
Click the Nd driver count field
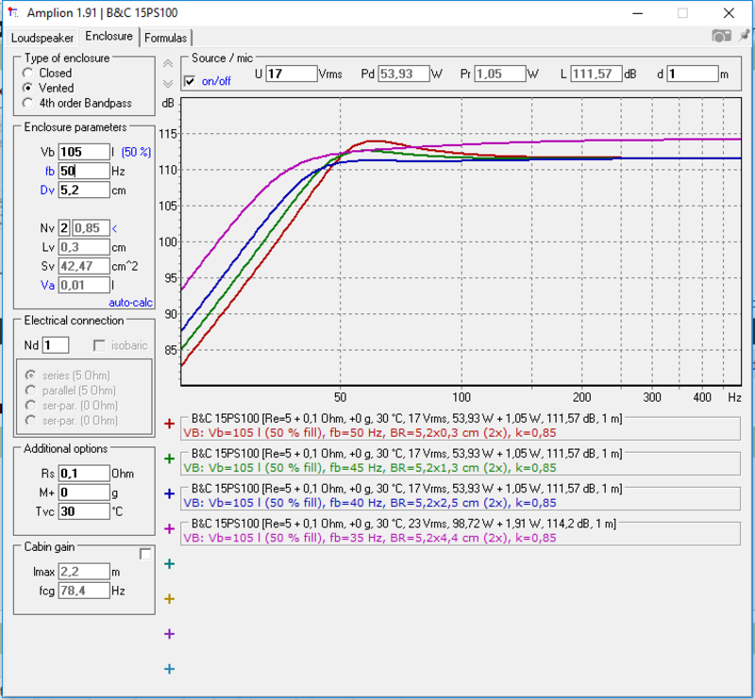pyautogui.click(x=56, y=345)
